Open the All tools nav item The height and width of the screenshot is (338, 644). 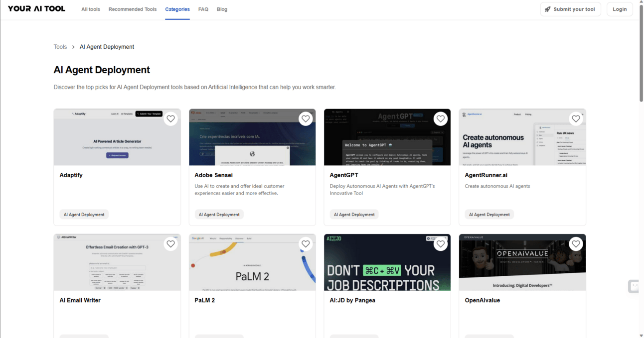91,9
